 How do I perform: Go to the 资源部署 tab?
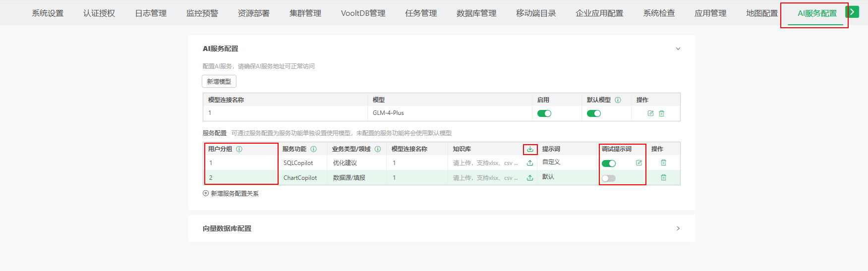(x=254, y=13)
